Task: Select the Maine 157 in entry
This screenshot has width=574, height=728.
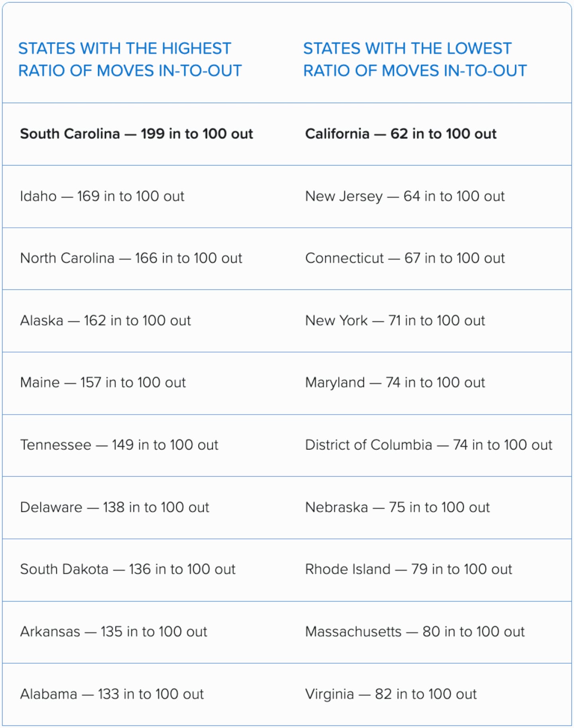Action: tap(103, 383)
